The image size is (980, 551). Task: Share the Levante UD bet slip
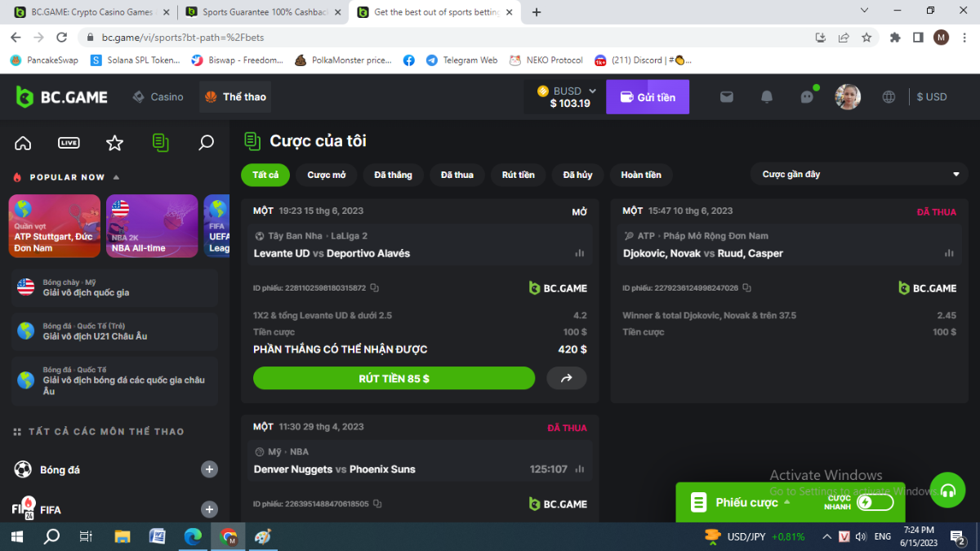pos(566,378)
